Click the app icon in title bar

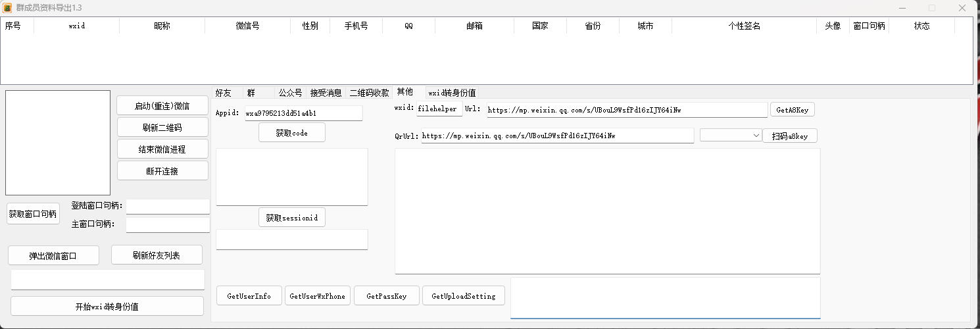8,8
